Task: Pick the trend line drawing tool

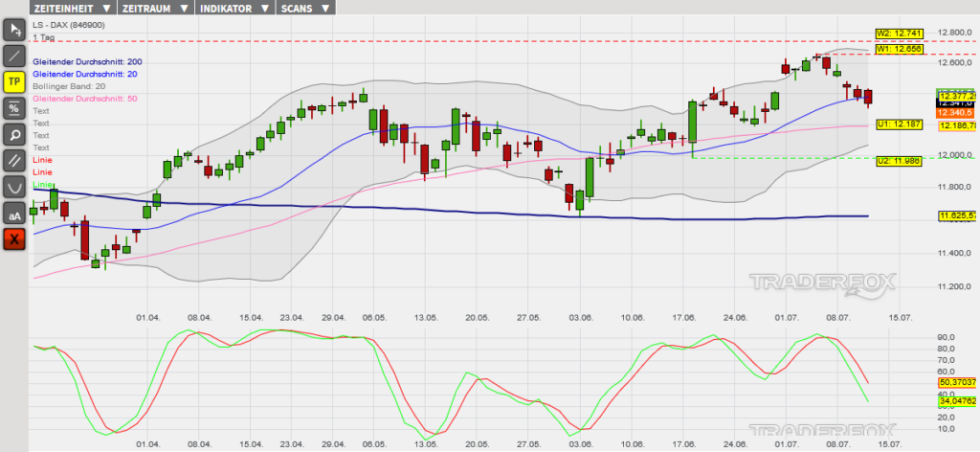Action: click(x=14, y=56)
